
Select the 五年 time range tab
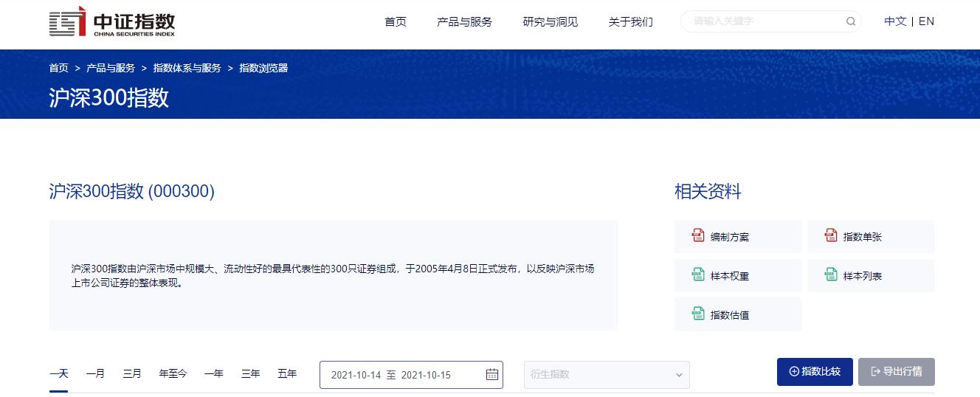pos(287,374)
